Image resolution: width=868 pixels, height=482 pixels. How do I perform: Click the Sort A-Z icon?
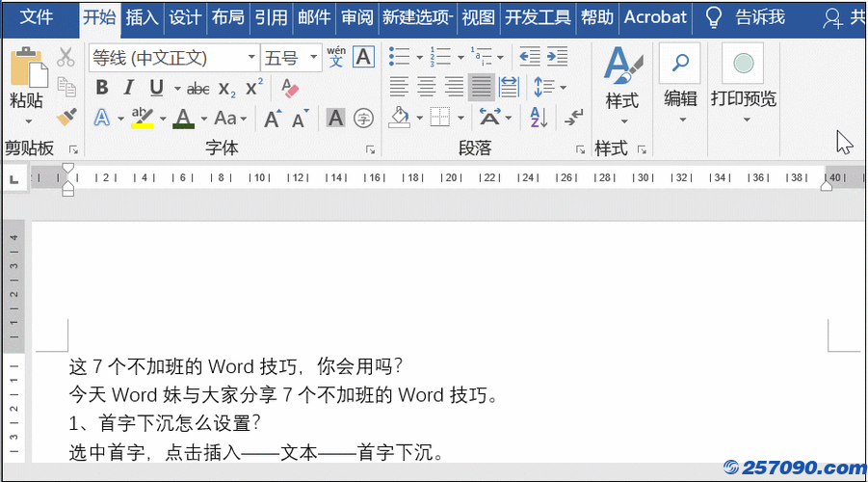point(539,118)
